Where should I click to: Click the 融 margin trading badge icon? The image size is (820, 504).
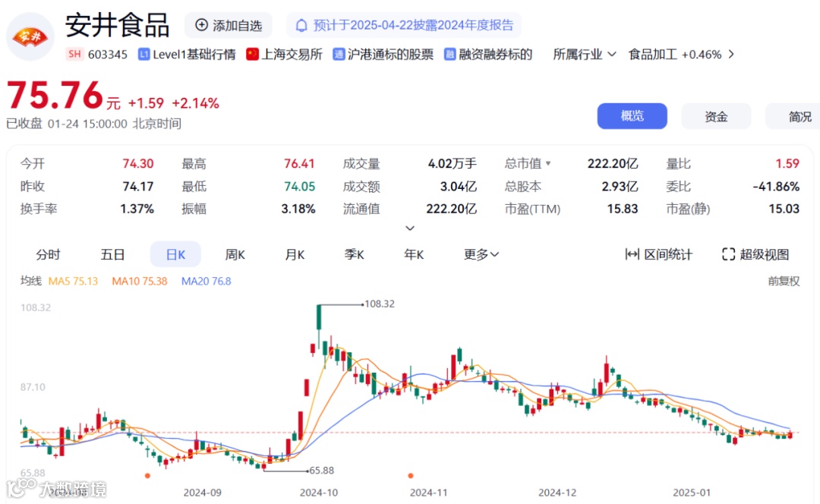(449, 55)
